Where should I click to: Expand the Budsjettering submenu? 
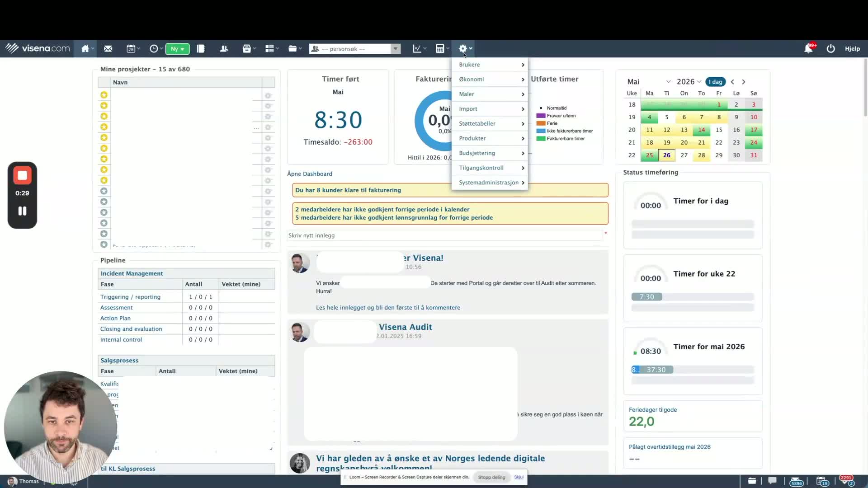point(490,153)
